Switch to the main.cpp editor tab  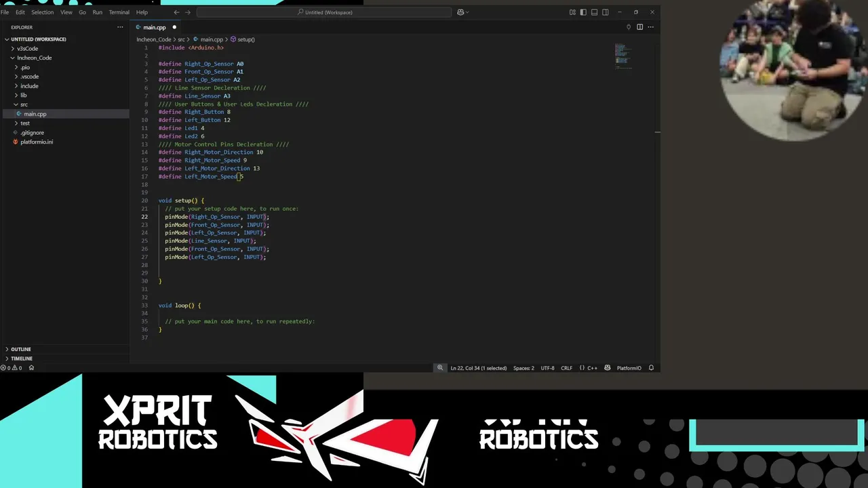(x=155, y=27)
